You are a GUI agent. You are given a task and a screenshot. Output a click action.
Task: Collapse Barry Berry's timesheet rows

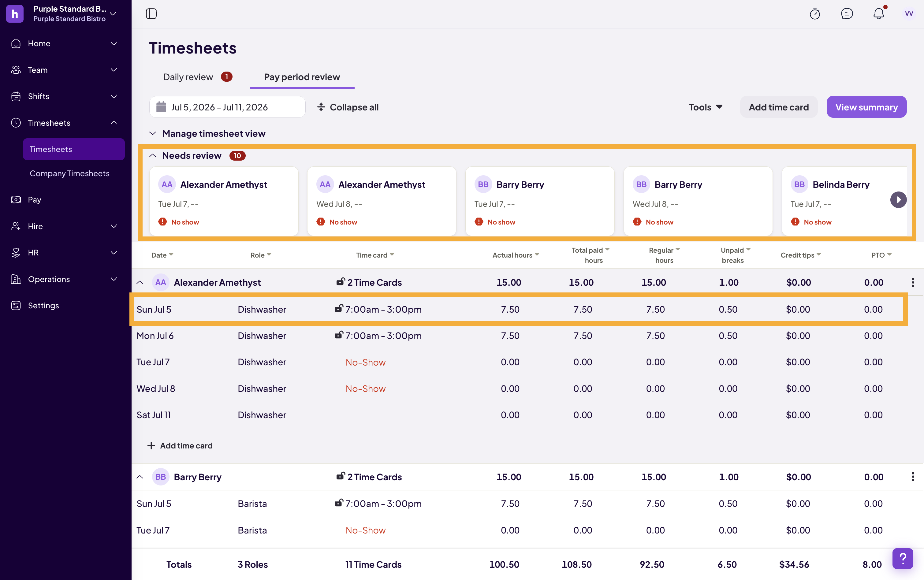[x=140, y=477]
